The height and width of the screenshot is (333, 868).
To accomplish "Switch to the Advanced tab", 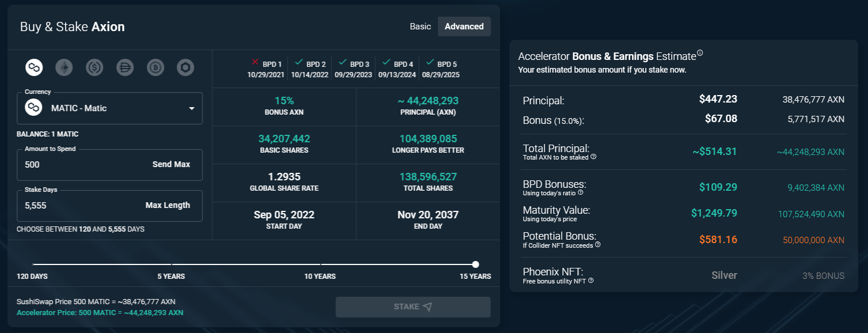I will tap(464, 27).
